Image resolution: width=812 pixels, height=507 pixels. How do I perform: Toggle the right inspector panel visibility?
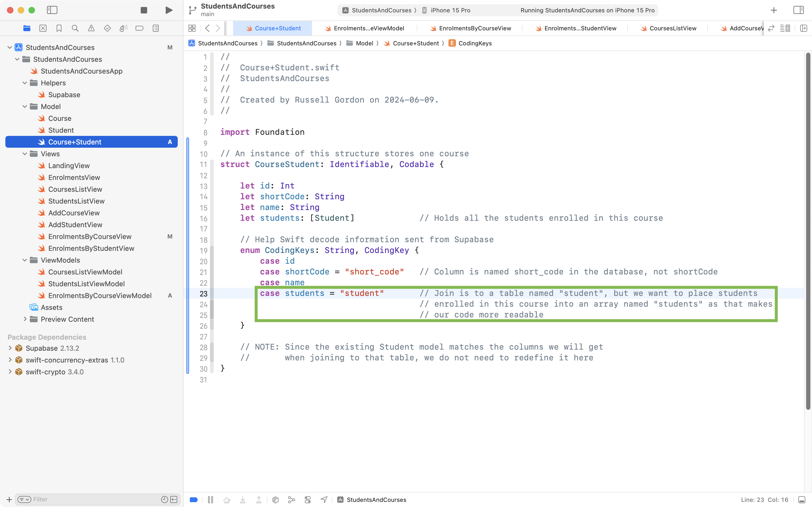coord(798,10)
